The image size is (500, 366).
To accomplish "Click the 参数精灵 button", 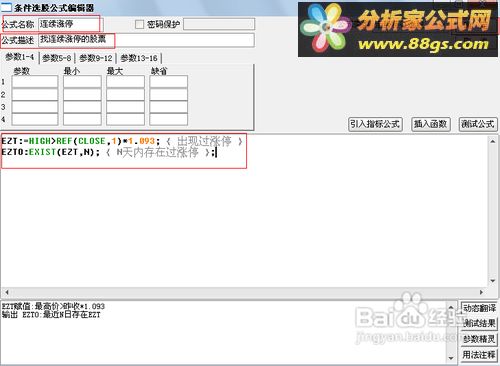I will [x=479, y=339].
